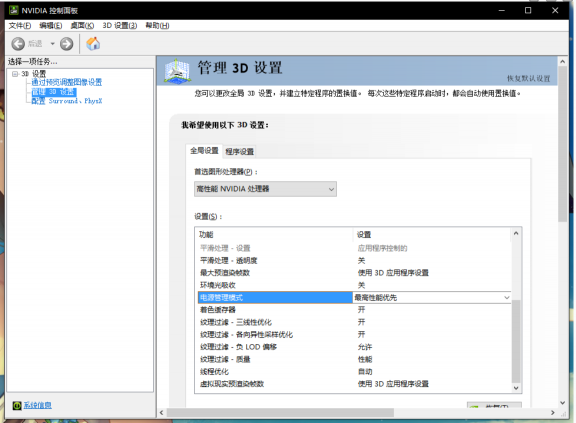Click the Home icon in toolbar

pyautogui.click(x=93, y=44)
